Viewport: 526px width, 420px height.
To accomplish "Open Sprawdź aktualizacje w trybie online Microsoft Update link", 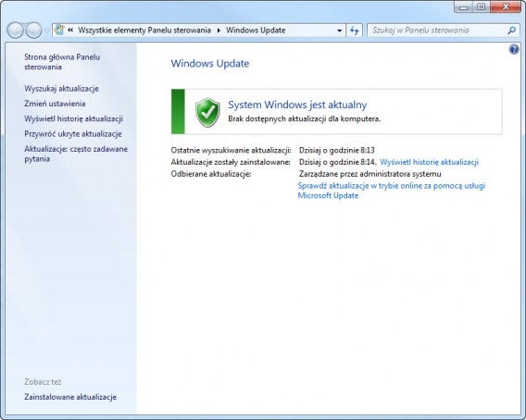I will point(391,191).
